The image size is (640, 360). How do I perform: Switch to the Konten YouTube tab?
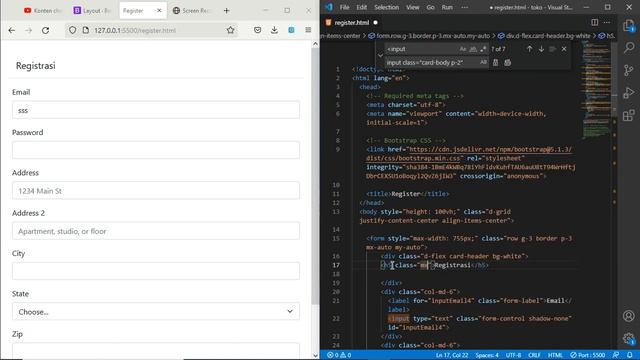[43, 11]
